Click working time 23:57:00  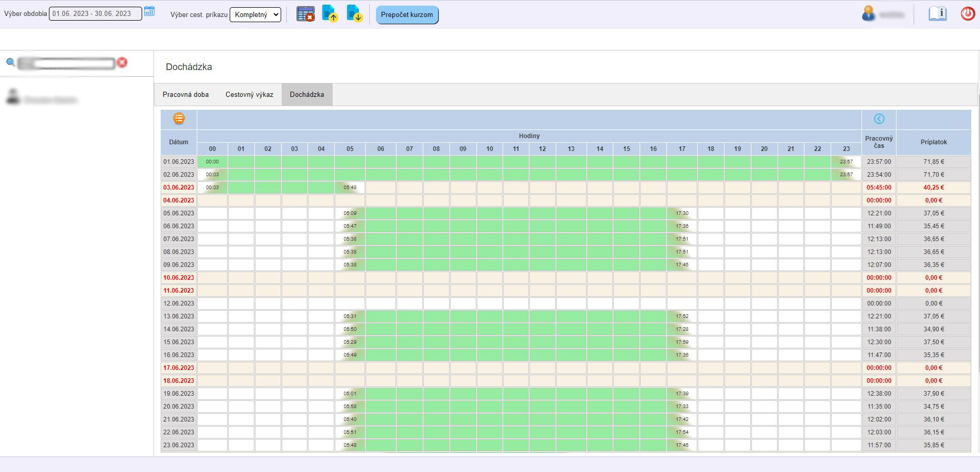pos(879,162)
